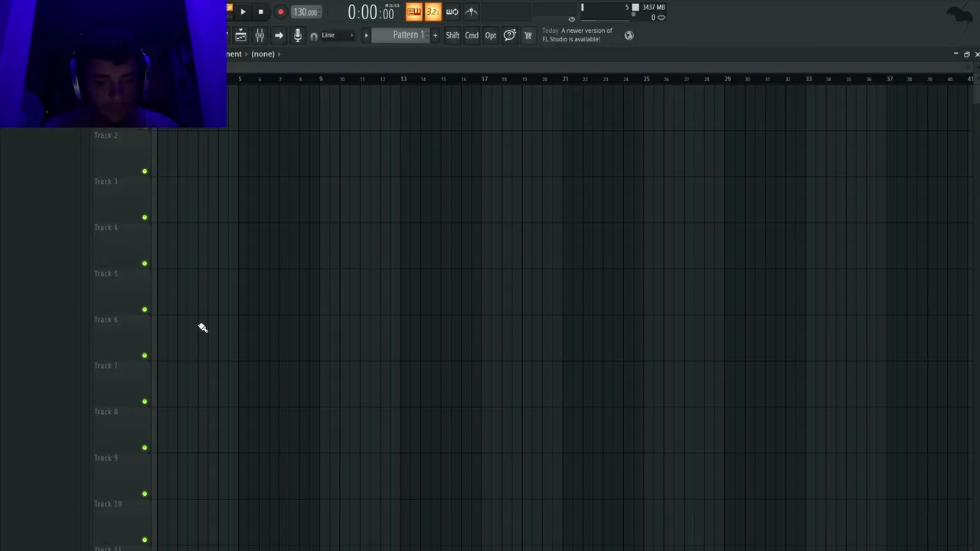This screenshot has height=551, width=980.
Task: Jump to bar 21 on the timeline
Action: 565,79
